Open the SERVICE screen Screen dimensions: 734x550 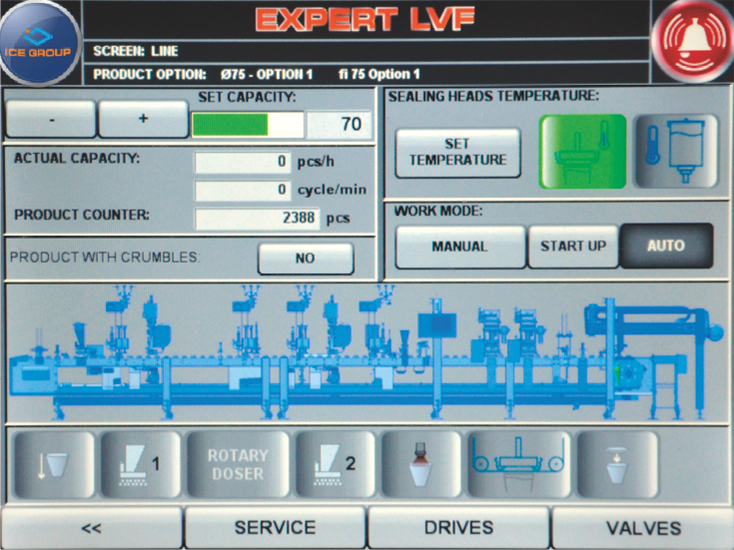(275, 528)
